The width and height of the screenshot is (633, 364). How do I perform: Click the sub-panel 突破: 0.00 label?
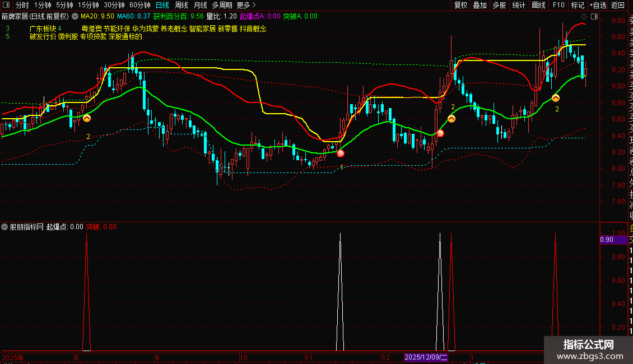click(x=101, y=227)
